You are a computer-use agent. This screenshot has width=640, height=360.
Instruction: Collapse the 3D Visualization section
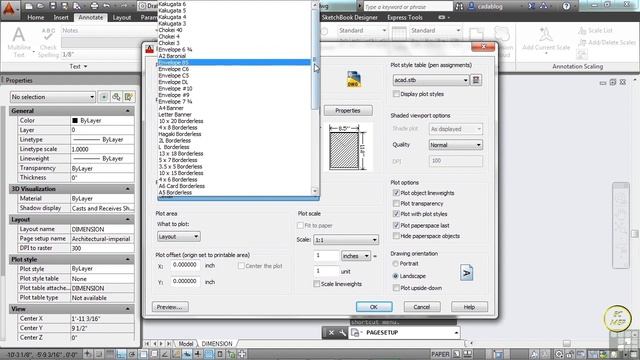pos(128,189)
